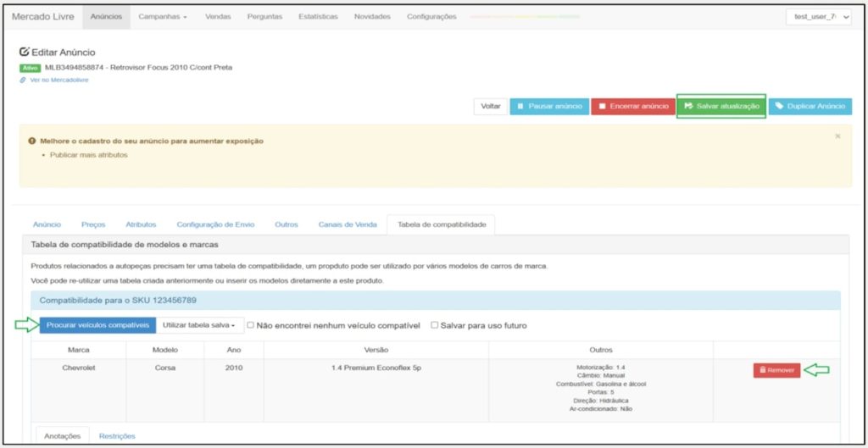
Task: Expand the Campanhas dropdown menu
Action: [x=163, y=17]
